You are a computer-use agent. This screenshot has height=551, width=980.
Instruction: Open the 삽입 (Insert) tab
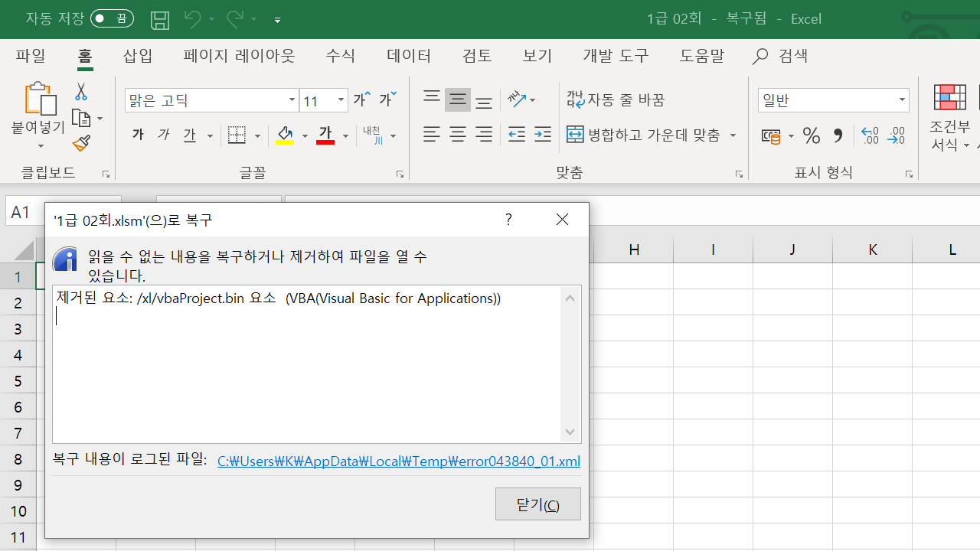138,56
